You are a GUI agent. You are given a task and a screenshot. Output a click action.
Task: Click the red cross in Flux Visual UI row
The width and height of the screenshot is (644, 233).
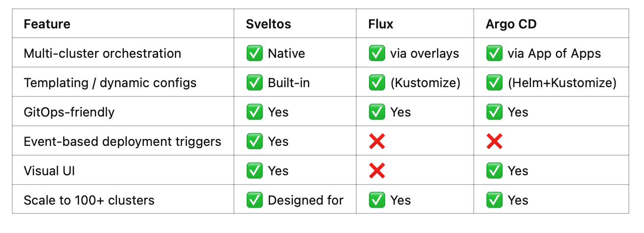[x=377, y=171]
